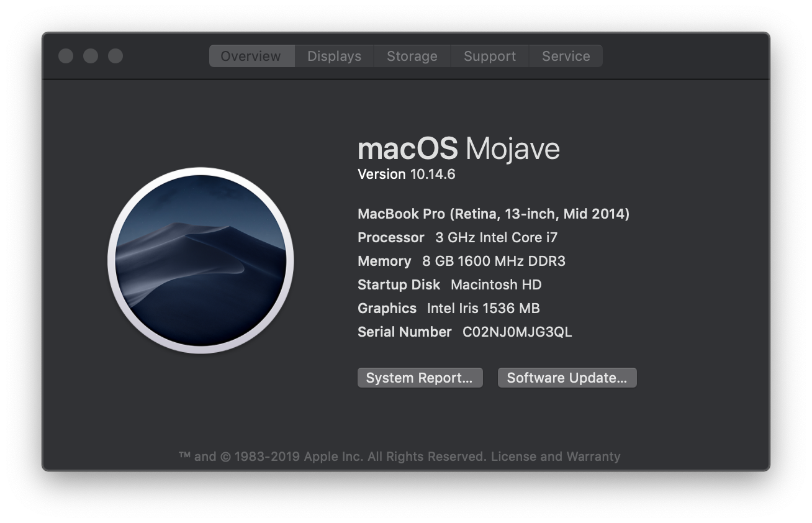Click the 8 GB 1600 MHz DDR3 memory text
This screenshot has width=812, height=523.
point(494,261)
